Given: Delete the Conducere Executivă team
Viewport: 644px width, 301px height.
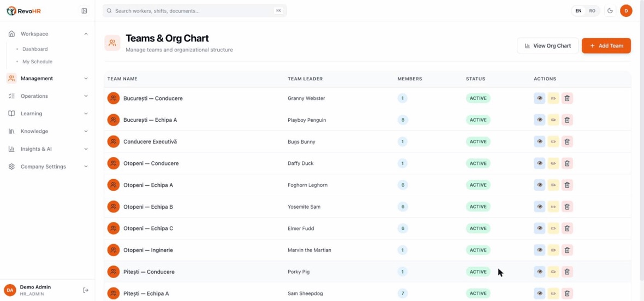Looking at the screenshot, I should 567,142.
